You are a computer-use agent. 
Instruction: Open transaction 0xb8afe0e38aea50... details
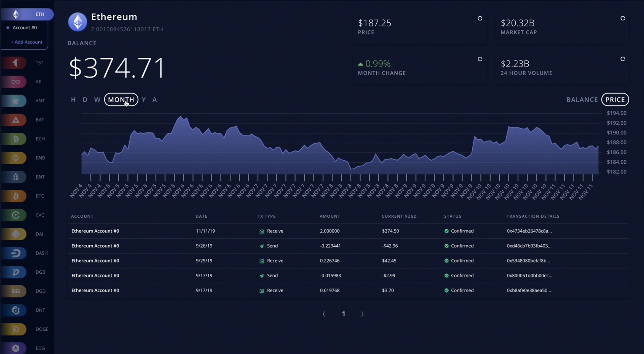[529, 290]
